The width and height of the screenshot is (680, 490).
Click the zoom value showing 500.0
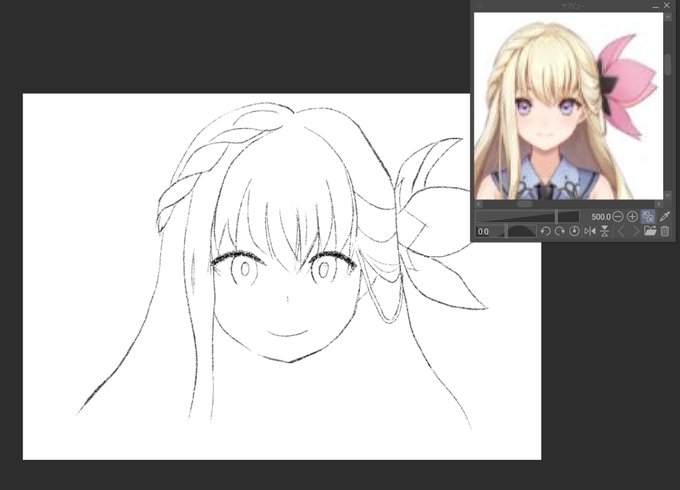click(x=601, y=216)
